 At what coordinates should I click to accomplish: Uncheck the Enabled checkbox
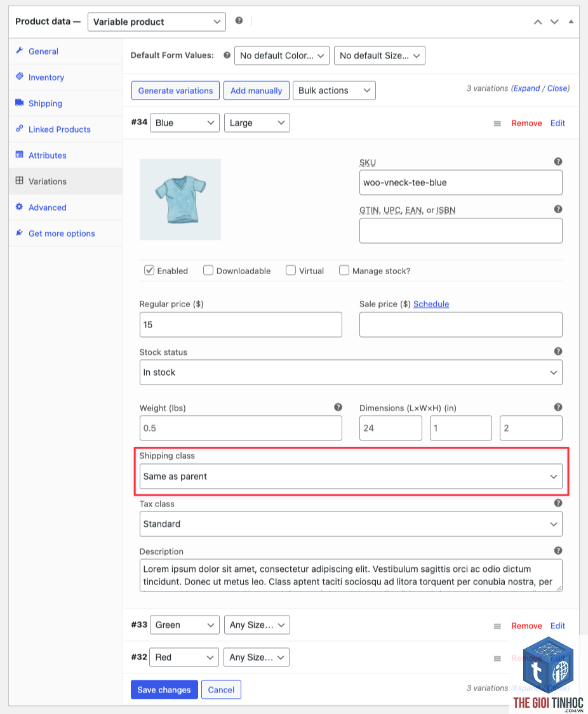(x=149, y=270)
